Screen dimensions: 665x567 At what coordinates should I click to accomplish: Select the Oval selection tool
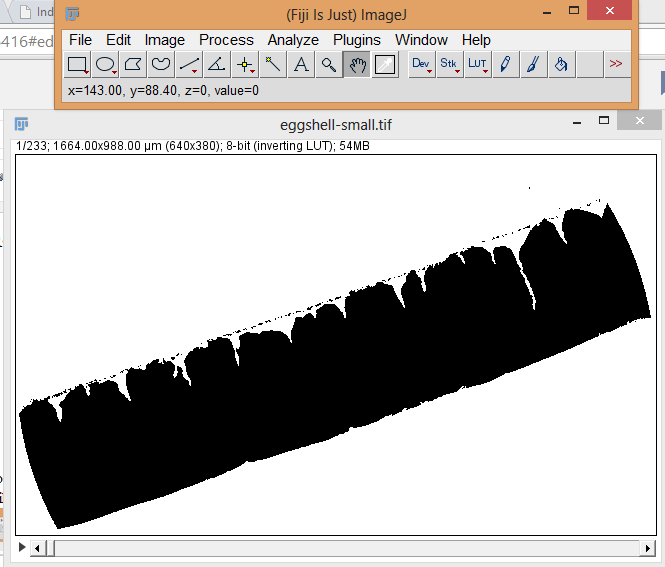106,64
